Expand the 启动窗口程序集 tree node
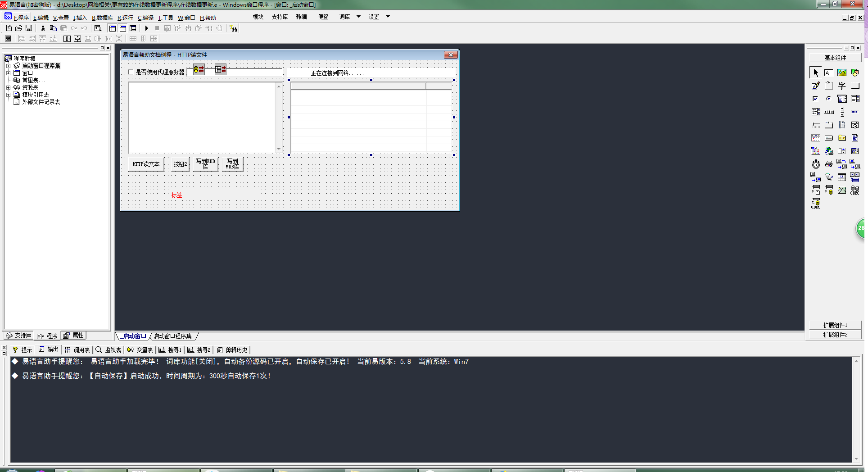Screen dimensions: 868x472 (x=8, y=66)
